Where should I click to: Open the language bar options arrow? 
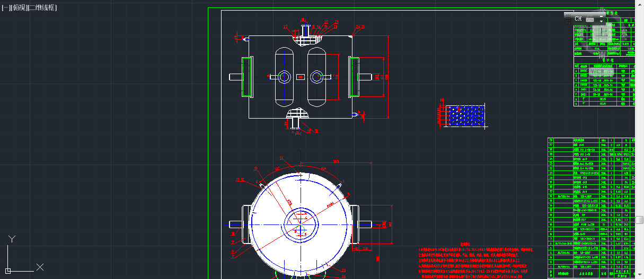[601, 21]
